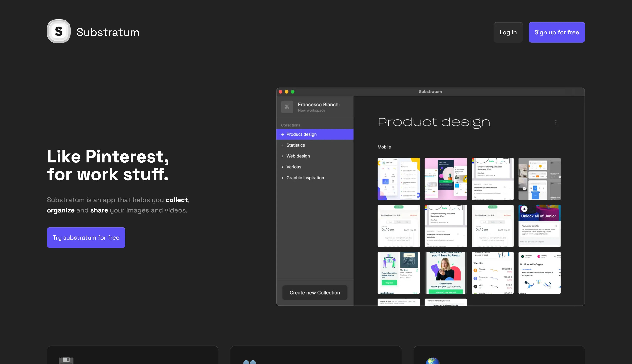The width and height of the screenshot is (632, 364).
Task: Click Sign up for free button
Action: 556,32
